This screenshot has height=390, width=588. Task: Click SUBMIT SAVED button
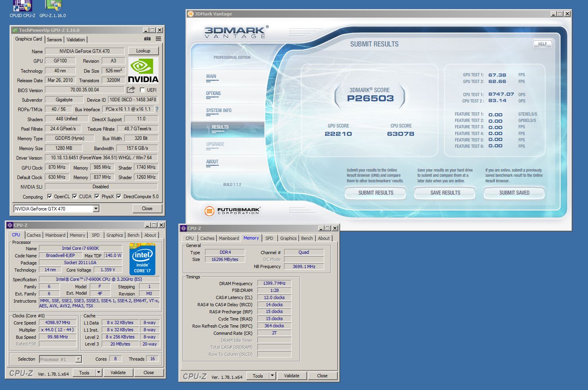(x=514, y=193)
